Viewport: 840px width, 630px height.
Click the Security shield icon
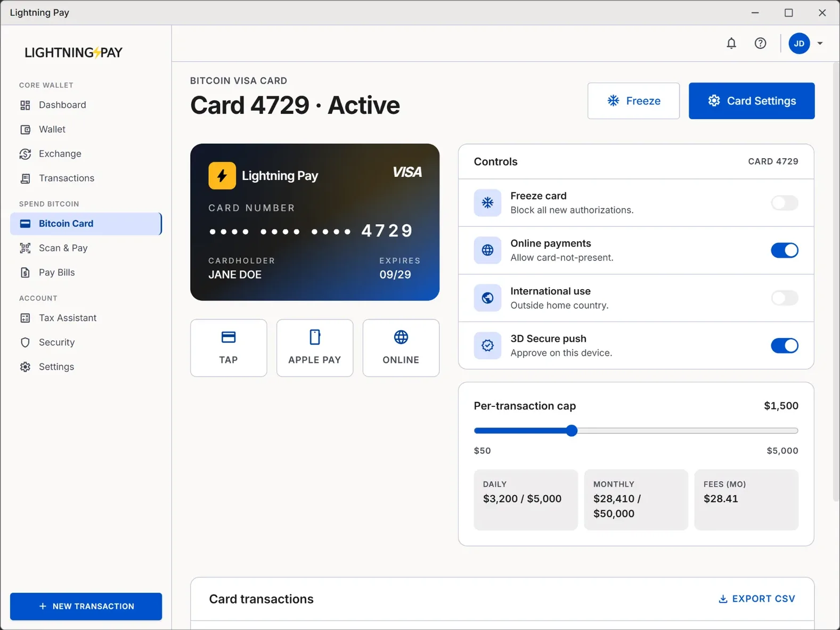point(25,342)
